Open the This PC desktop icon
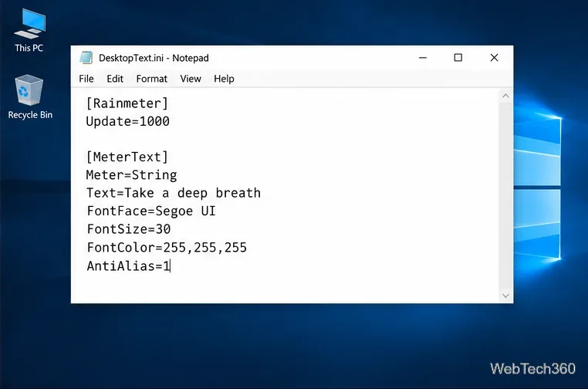588x389 pixels. pyautogui.click(x=29, y=30)
